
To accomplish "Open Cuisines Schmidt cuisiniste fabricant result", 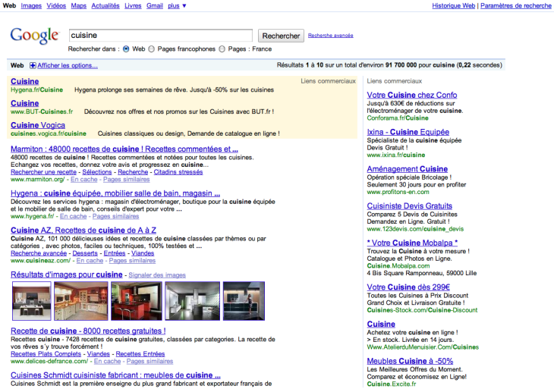I will (115, 375).
